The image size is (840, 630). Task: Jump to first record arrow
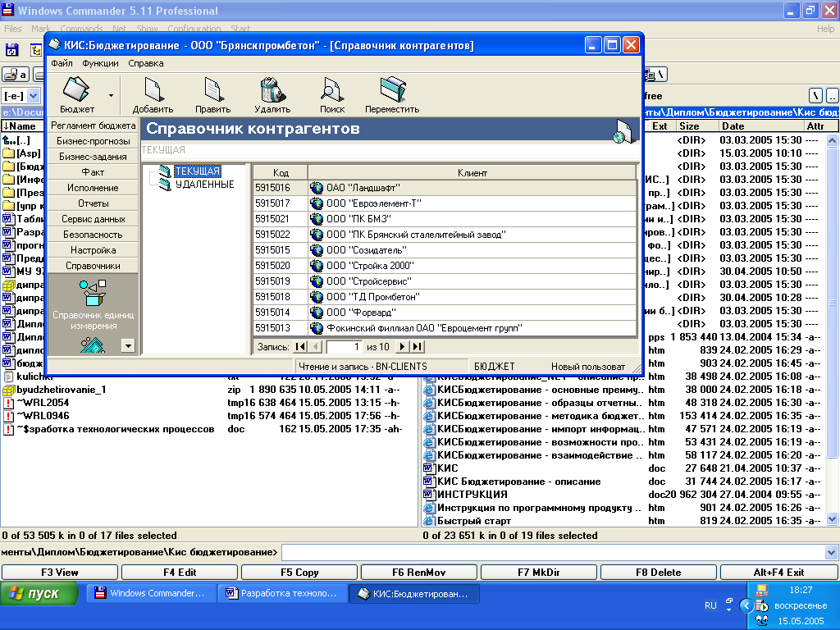tap(300, 347)
